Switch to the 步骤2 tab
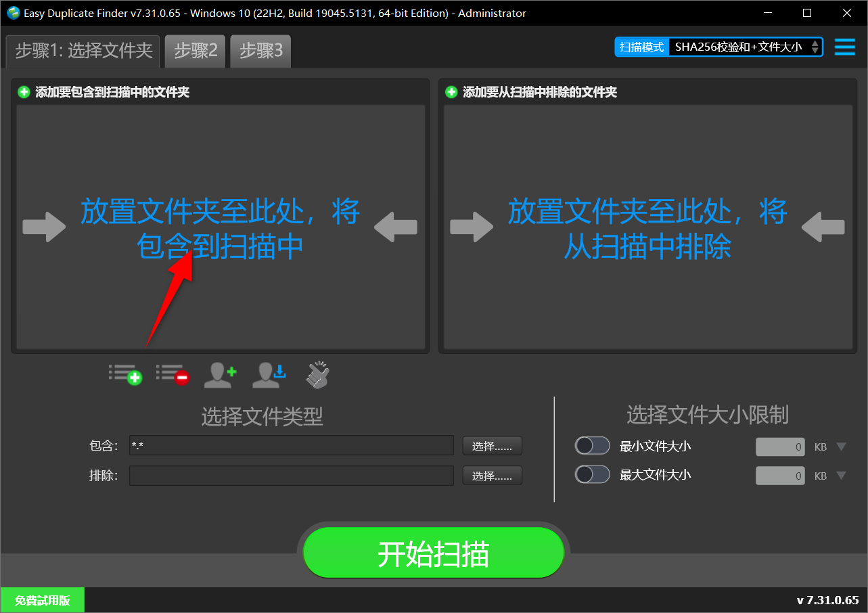Image resolution: width=868 pixels, height=613 pixels. tap(195, 51)
